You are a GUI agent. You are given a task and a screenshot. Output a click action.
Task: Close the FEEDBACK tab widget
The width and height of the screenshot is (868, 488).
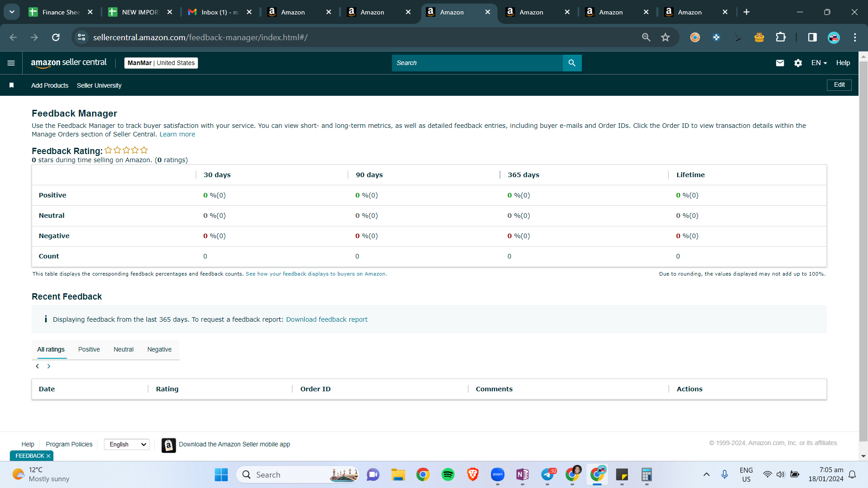click(48, 456)
